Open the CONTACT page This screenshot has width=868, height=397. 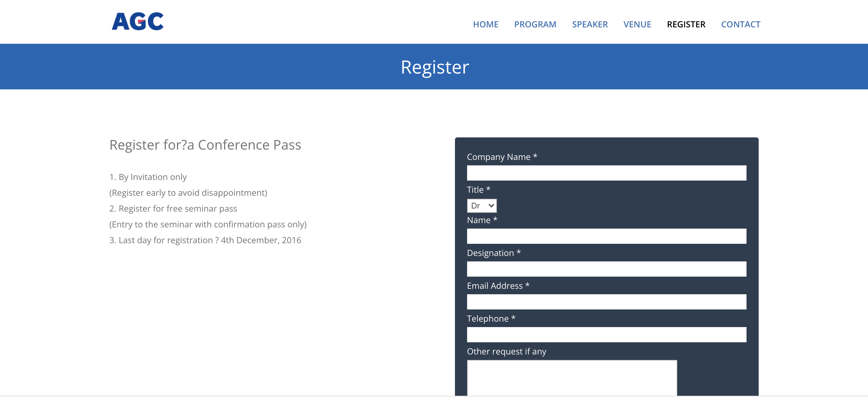coord(741,24)
